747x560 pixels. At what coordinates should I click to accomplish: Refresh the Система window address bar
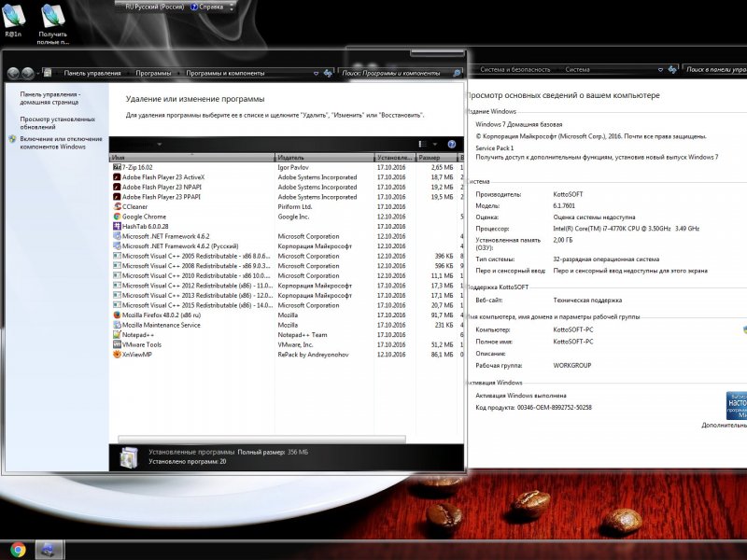tap(672, 69)
